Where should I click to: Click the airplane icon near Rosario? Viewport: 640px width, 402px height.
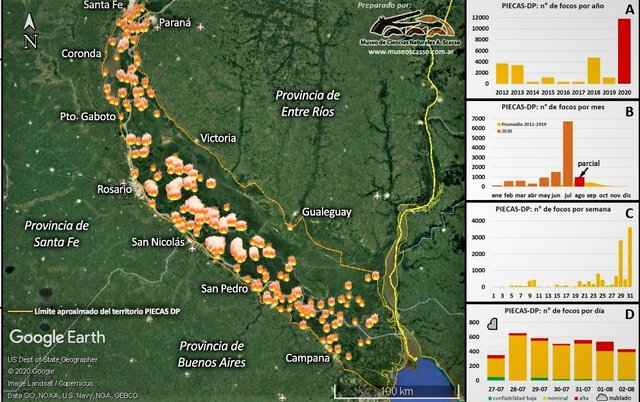click(123, 183)
